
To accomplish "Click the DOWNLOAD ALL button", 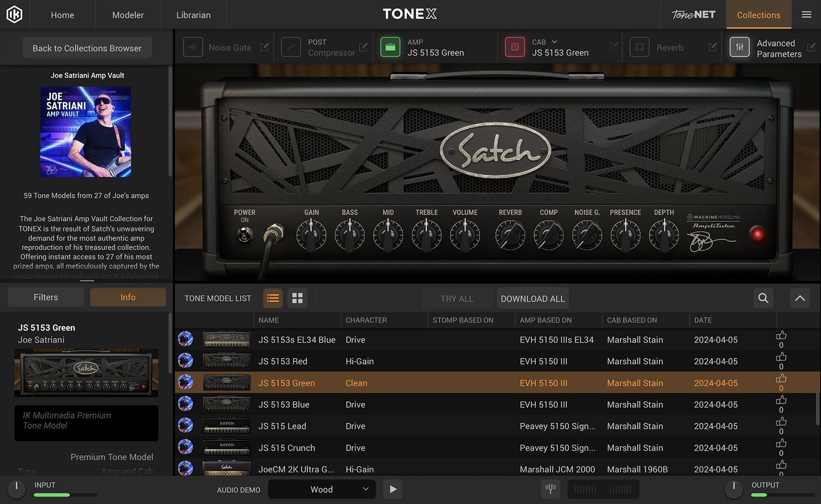I will click(x=532, y=298).
